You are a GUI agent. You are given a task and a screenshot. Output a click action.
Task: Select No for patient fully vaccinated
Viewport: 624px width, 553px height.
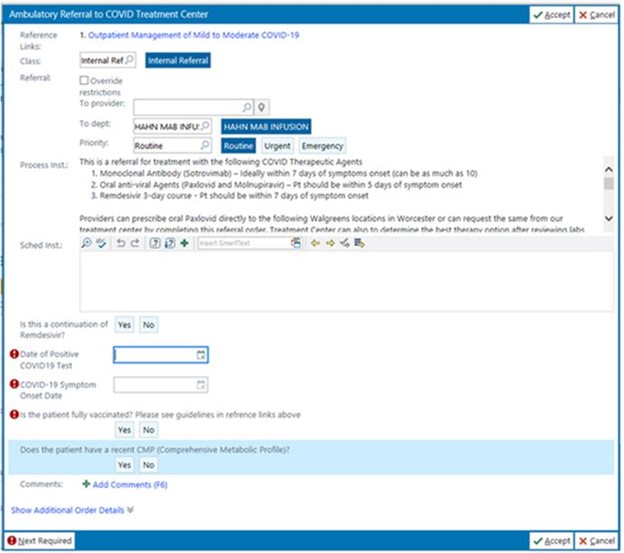click(148, 430)
